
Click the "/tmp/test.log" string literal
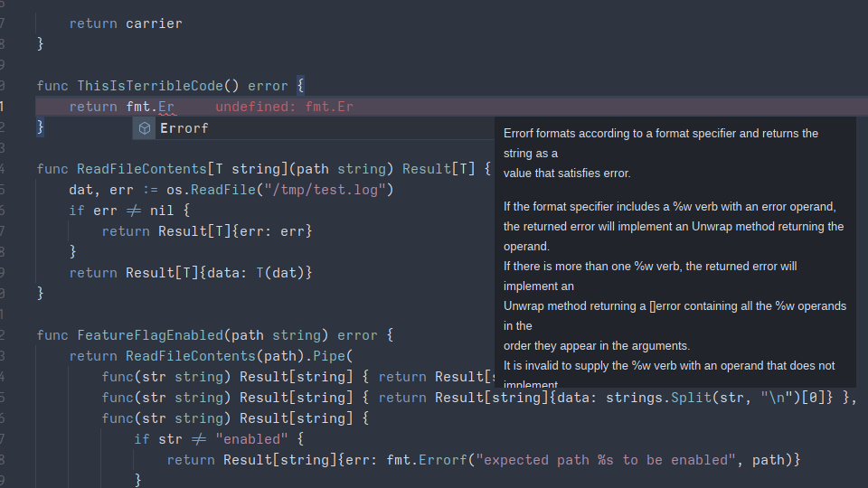324,190
